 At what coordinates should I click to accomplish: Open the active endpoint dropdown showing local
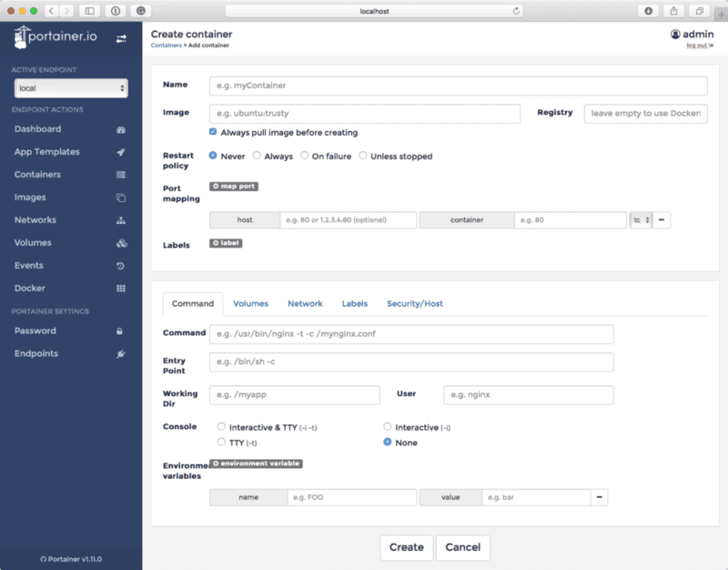[71, 88]
